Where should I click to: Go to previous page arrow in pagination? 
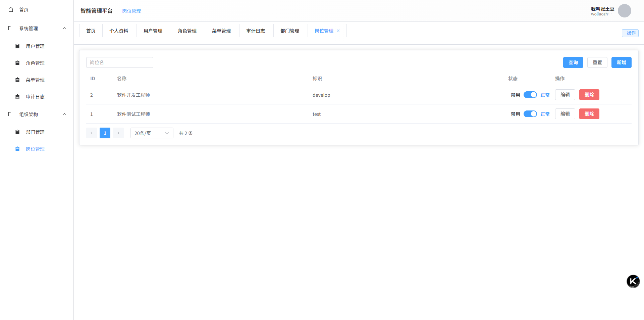[92, 133]
